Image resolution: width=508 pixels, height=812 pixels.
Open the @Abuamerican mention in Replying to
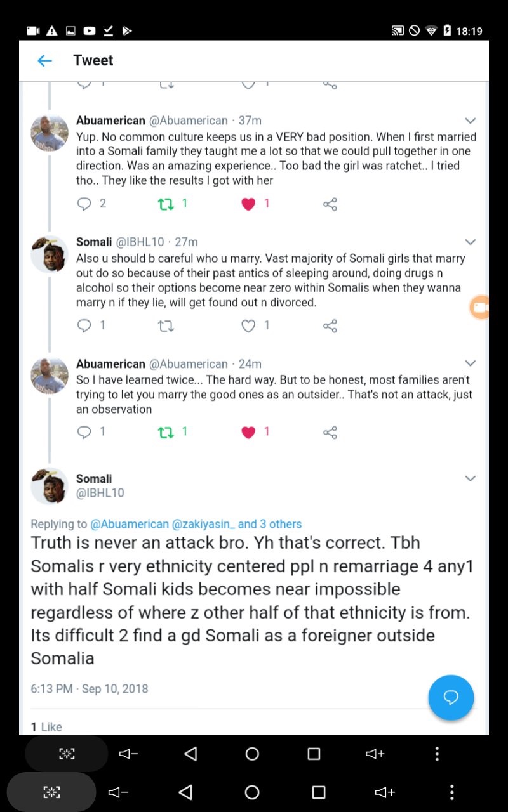point(130,524)
